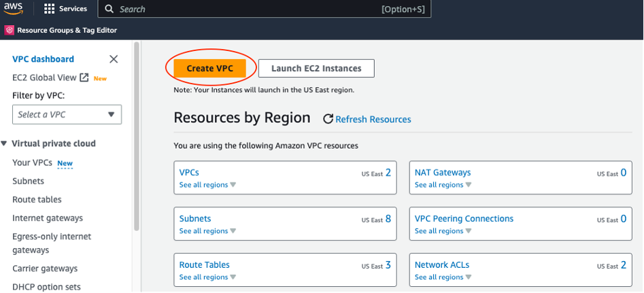Viewport: 644px width, 293px height.
Task: Click the Refresh Resources link
Action: click(x=373, y=120)
